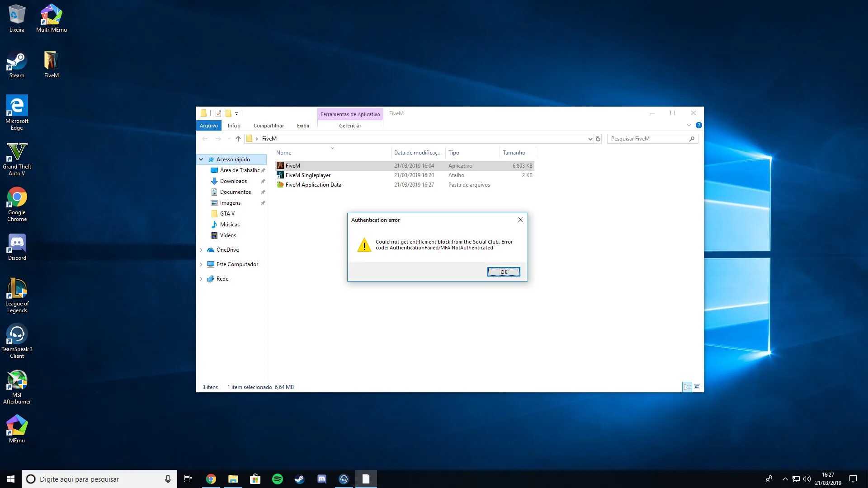Viewport: 868px width, 488px height.
Task: Open address bar history dropdown
Action: [590, 139]
